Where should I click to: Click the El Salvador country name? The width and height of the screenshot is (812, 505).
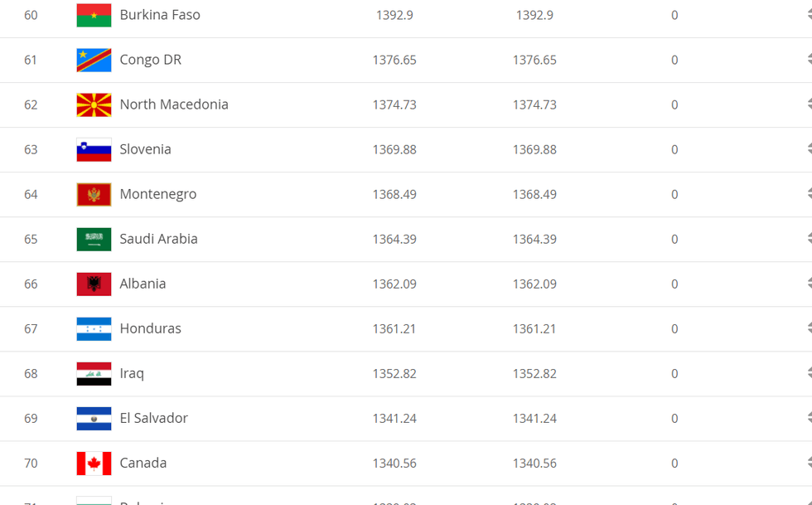(x=153, y=418)
